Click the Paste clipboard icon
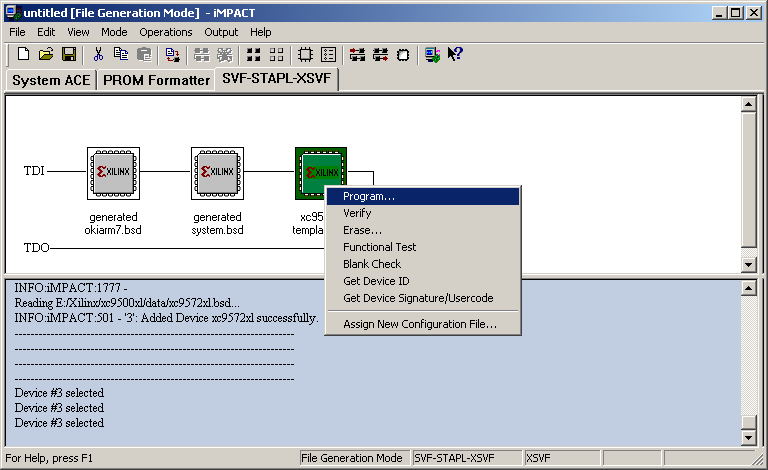This screenshot has width=768, height=470. [144, 54]
